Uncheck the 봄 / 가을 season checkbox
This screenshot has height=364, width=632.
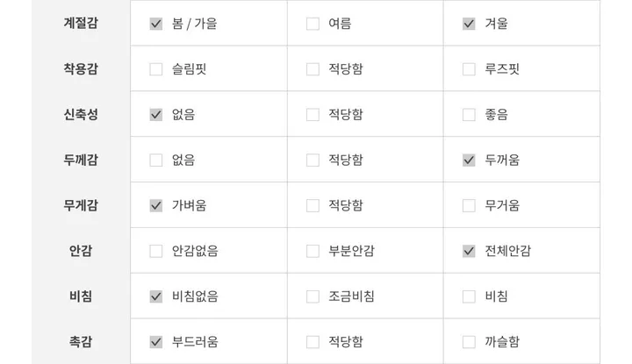(156, 24)
